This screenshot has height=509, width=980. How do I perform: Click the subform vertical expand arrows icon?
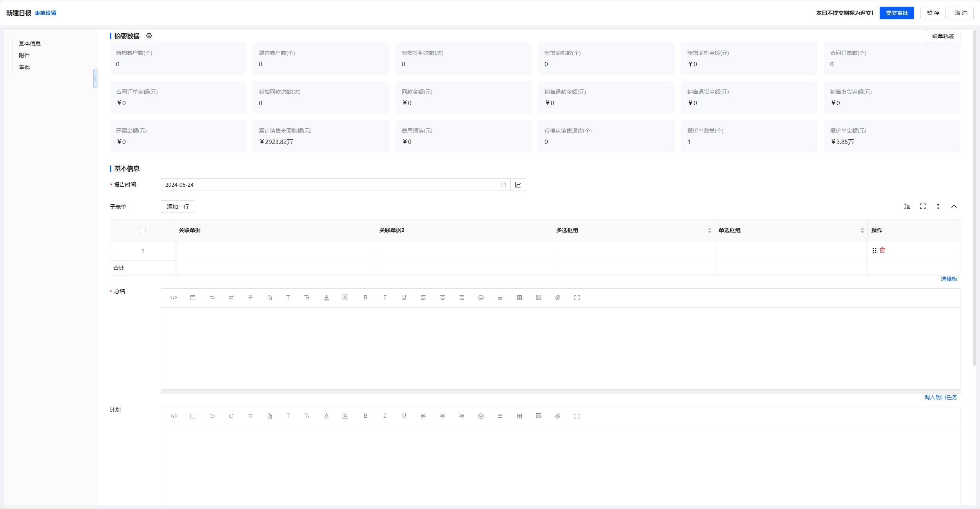pos(938,206)
